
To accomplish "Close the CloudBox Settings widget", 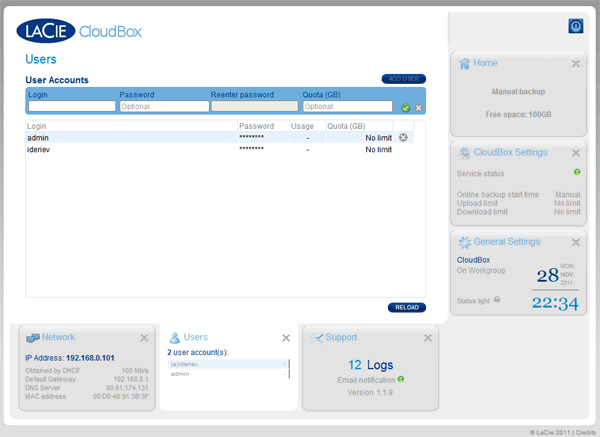I will (576, 153).
